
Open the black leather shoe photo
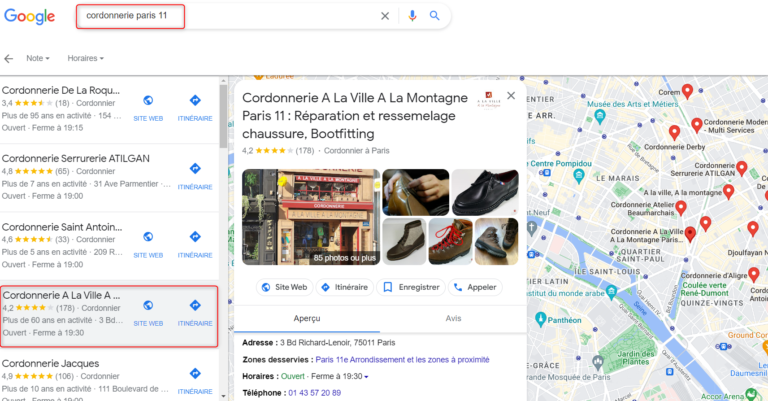point(485,192)
